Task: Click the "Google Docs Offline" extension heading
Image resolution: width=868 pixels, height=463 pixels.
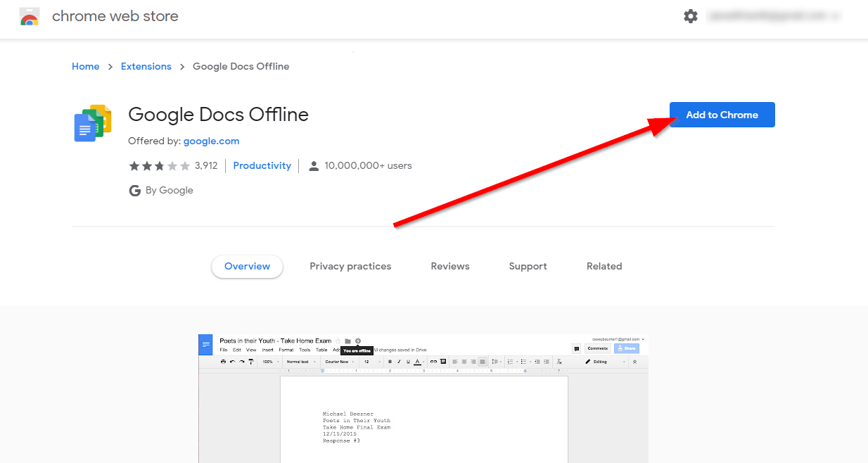Action: click(x=218, y=114)
